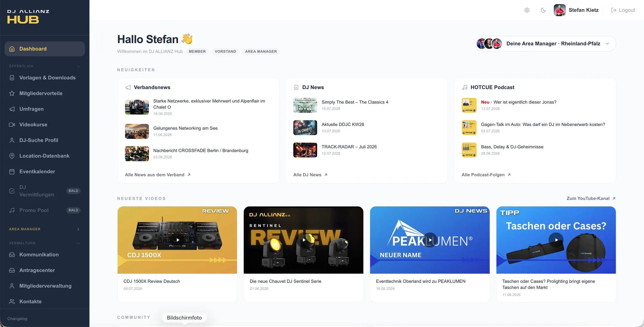
Task: Click the DJ Allianz Hub logo
Action: [28, 17]
